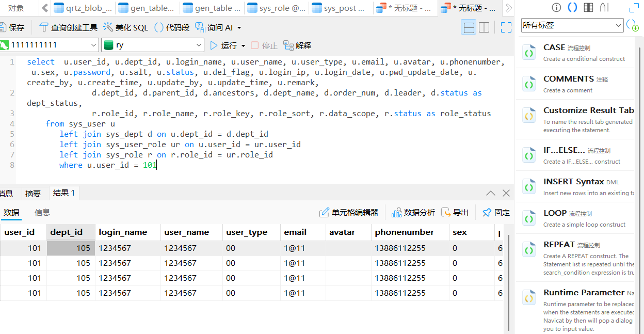The image size is (644, 334).
Task: Show the 信息 info view
Action: click(42, 212)
